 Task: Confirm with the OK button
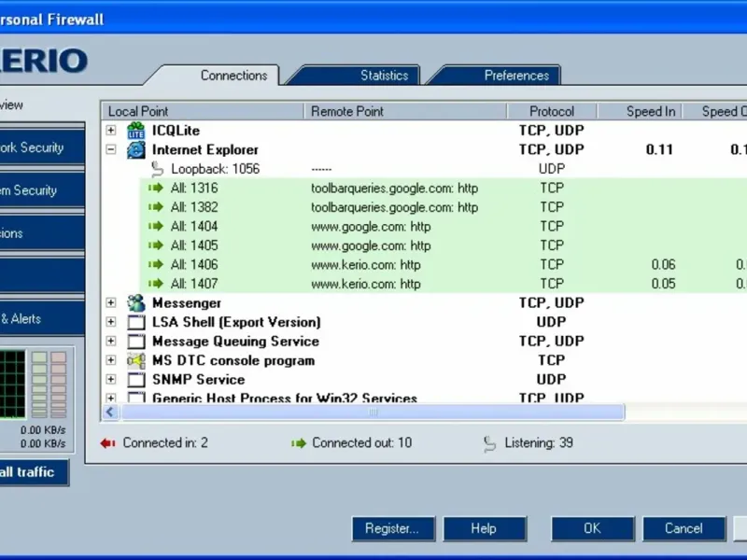tap(593, 528)
